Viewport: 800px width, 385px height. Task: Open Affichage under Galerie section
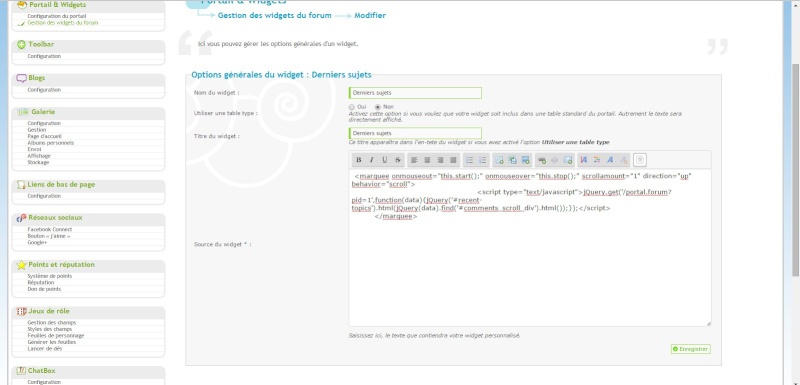(x=39, y=156)
